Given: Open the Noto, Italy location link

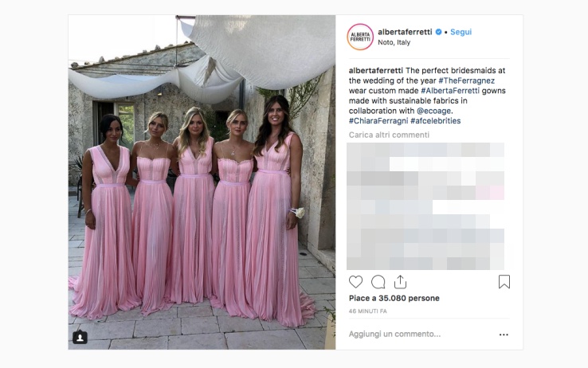Looking at the screenshot, I should (x=394, y=42).
